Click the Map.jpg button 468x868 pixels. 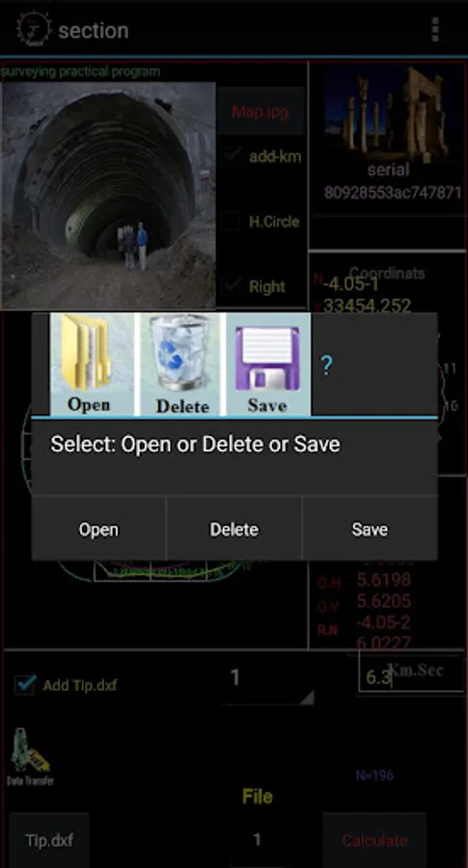pos(261,112)
